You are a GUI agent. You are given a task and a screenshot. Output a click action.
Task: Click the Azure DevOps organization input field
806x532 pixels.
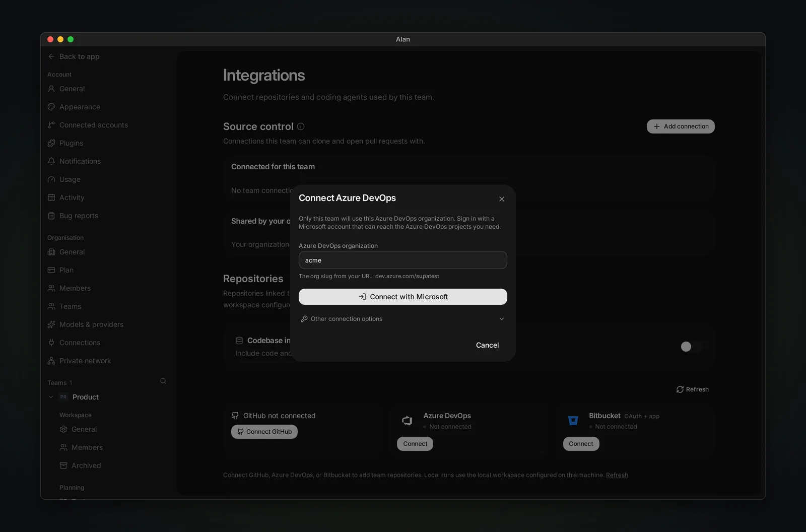click(402, 260)
